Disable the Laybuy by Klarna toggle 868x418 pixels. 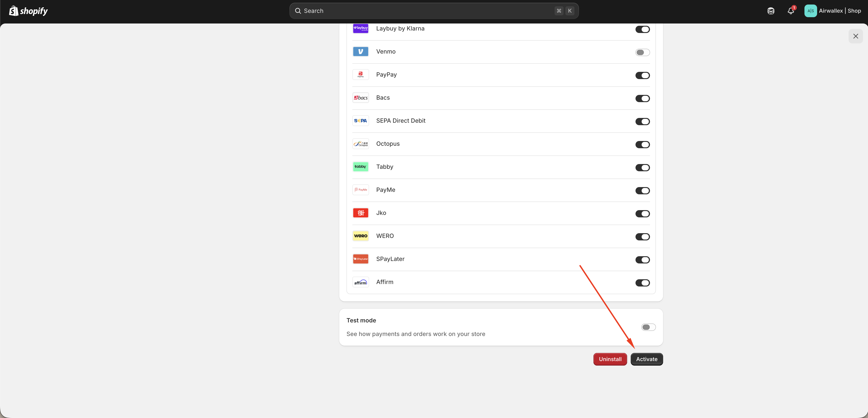click(642, 29)
